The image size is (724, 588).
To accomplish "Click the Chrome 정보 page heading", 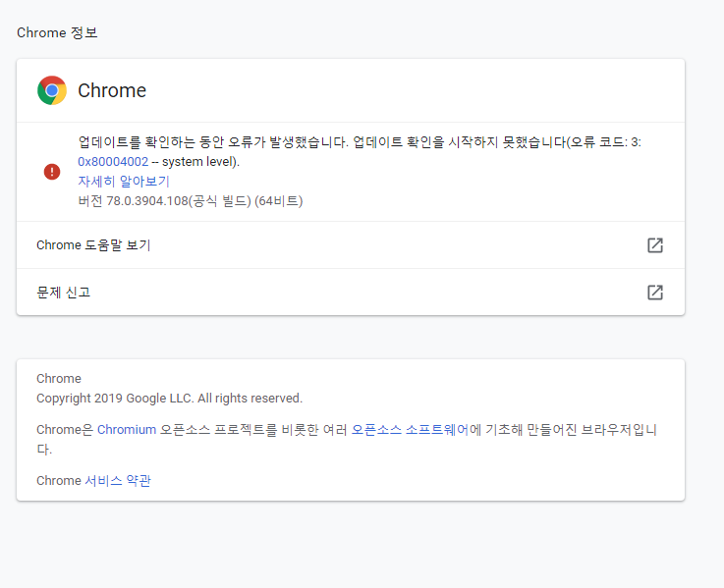I will [x=57, y=32].
